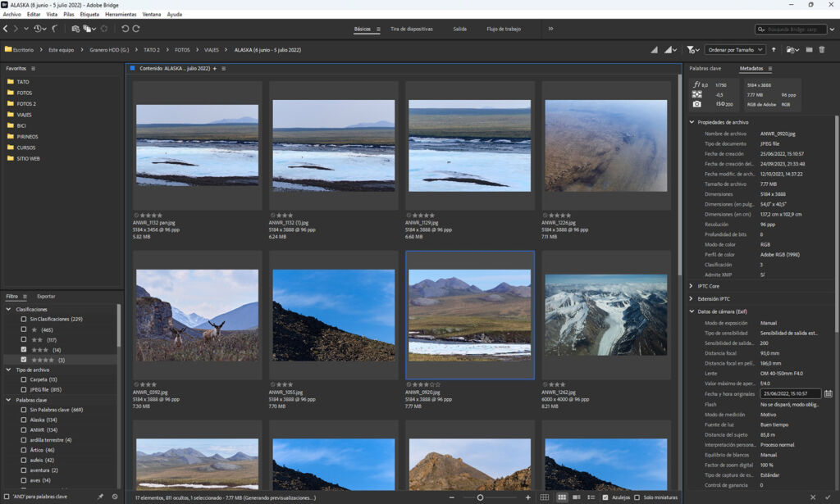Switch to details view icon

(x=577, y=497)
